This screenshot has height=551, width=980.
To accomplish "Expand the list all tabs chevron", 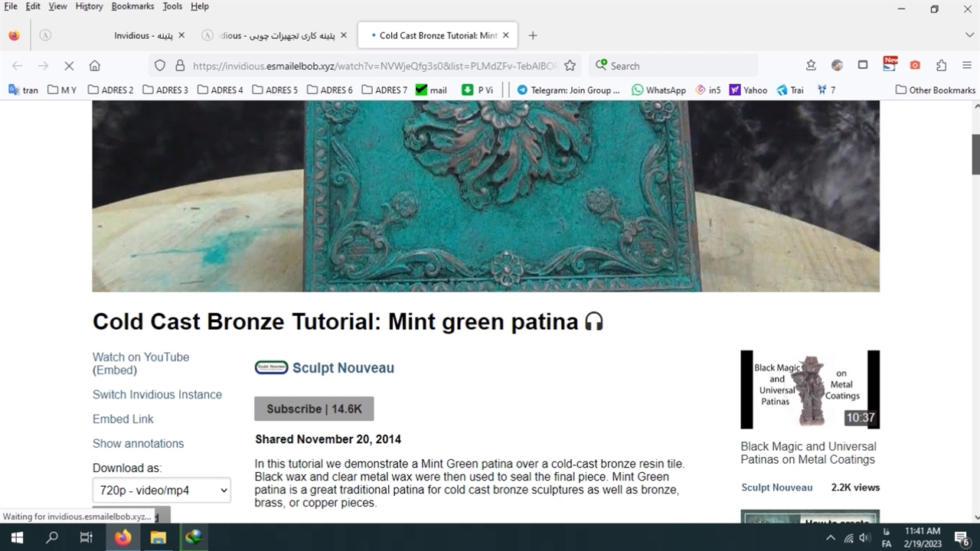I will click(969, 35).
